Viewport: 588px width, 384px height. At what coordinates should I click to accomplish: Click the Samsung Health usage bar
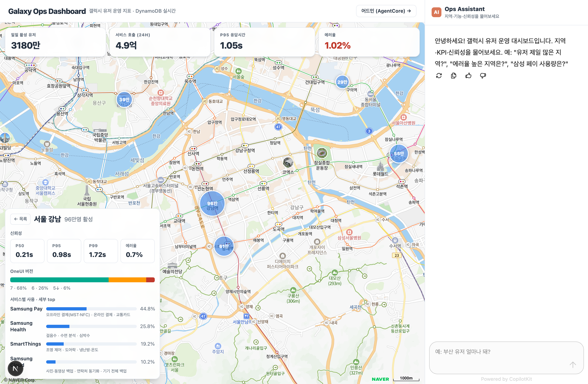pyautogui.click(x=91, y=326)
